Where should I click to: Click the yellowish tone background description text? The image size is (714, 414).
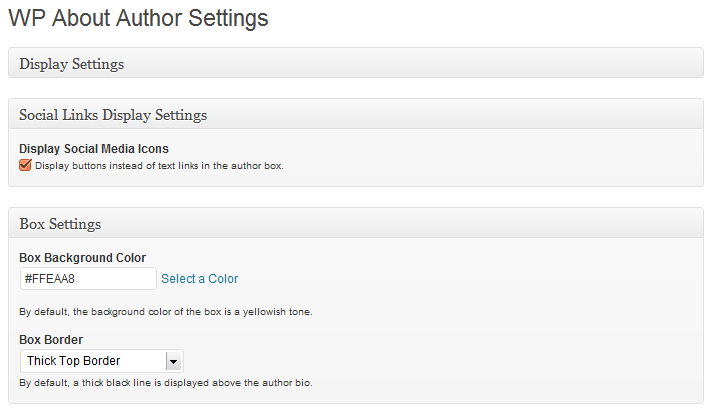[166, 312]
